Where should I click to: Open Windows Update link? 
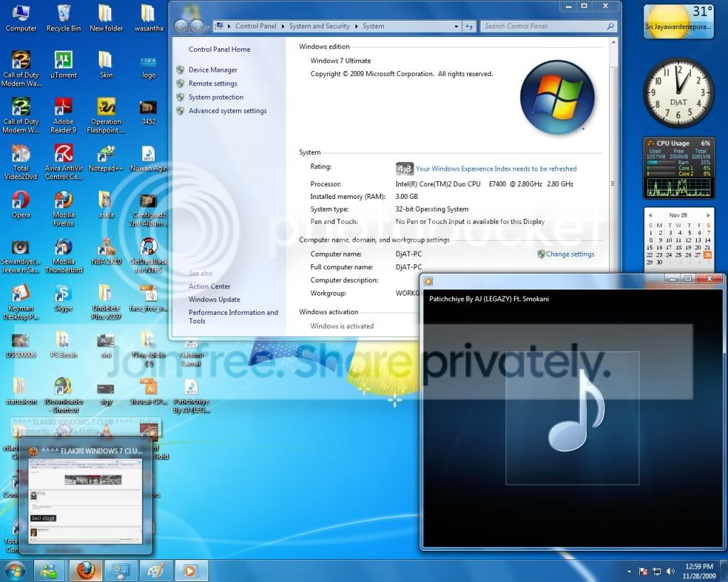click(x=214, y=299)
